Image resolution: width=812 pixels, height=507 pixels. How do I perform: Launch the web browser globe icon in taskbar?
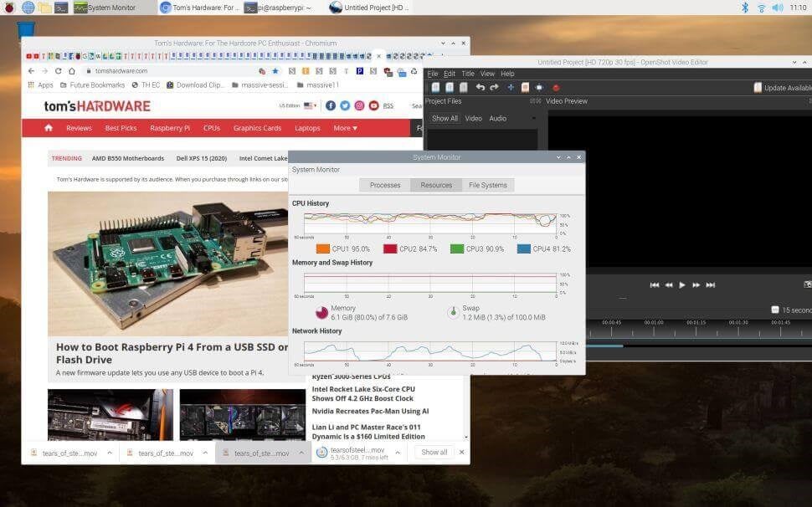tap(28, 8)
